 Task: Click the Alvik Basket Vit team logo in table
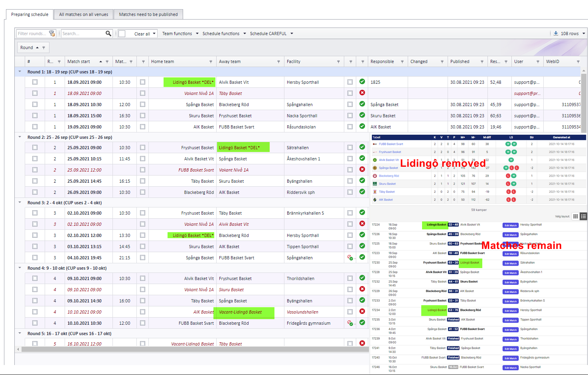pyautogui.click(x=375, y=160)
